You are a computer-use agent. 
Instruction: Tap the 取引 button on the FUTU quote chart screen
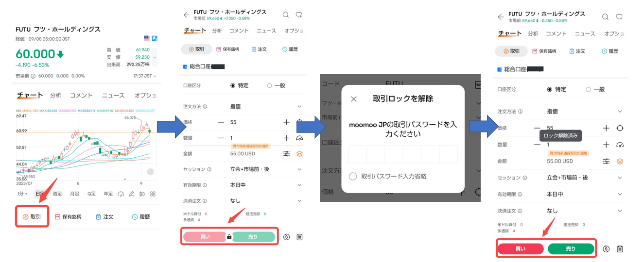pos(32,217)
